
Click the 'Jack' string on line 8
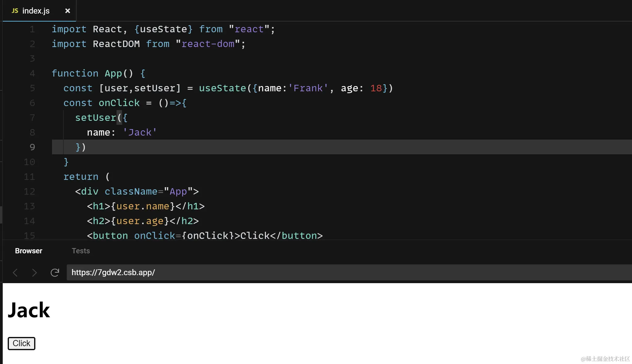tap(140, 133)
